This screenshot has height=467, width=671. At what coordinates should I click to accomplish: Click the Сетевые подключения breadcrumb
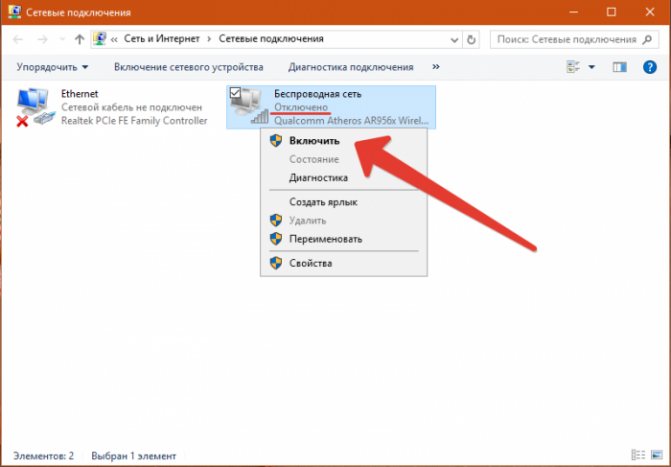[x=271, y=39]
